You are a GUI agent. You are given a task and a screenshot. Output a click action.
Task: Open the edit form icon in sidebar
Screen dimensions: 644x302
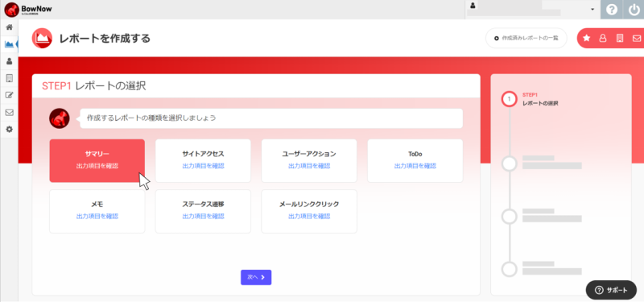[9, 95]
